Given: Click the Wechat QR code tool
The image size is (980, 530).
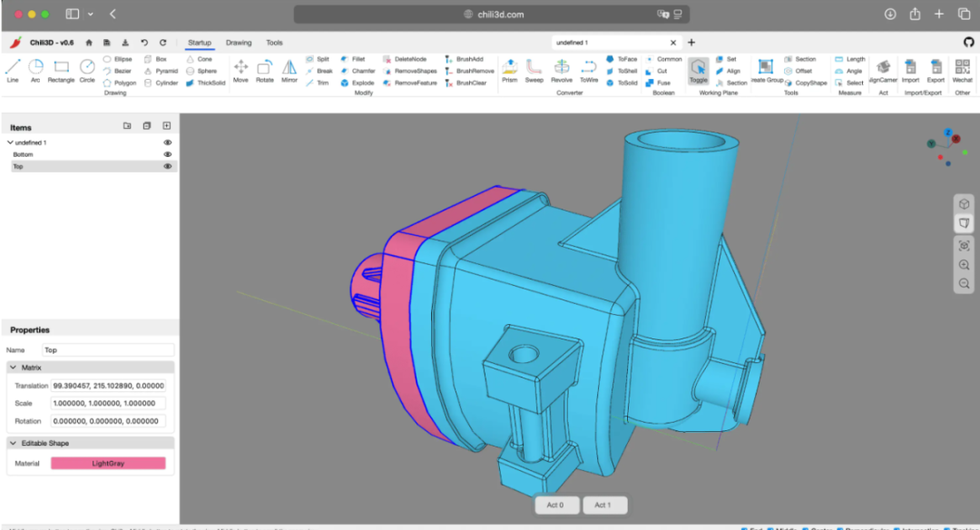Looking at the screenshot, I should tap(962, 70).
